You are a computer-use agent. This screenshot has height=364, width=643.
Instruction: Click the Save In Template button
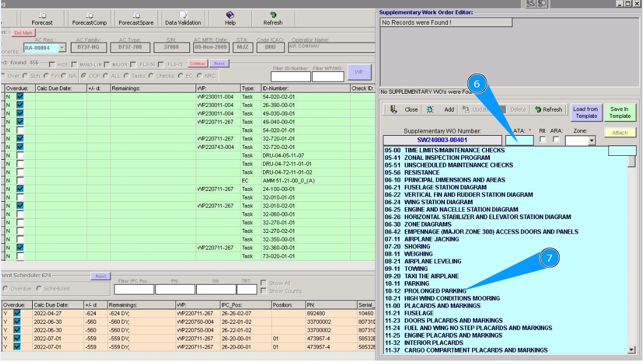[x=619, y=112]
